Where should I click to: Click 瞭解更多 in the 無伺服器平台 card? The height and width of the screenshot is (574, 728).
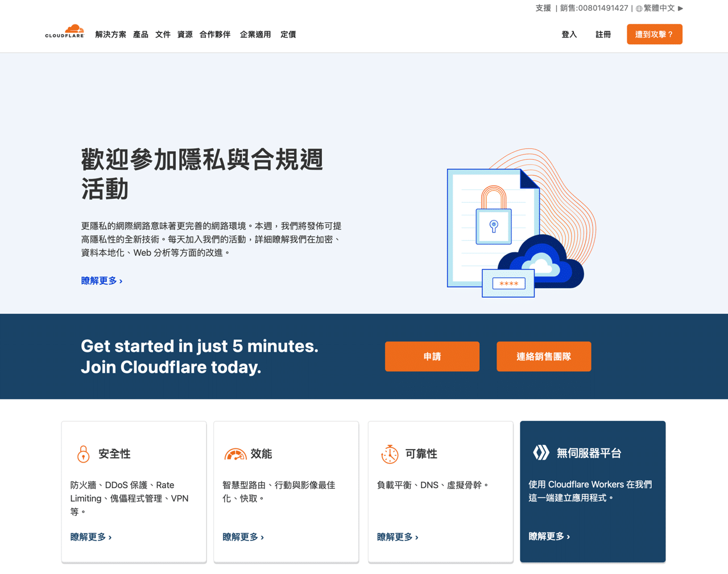[x=549, y=536]
